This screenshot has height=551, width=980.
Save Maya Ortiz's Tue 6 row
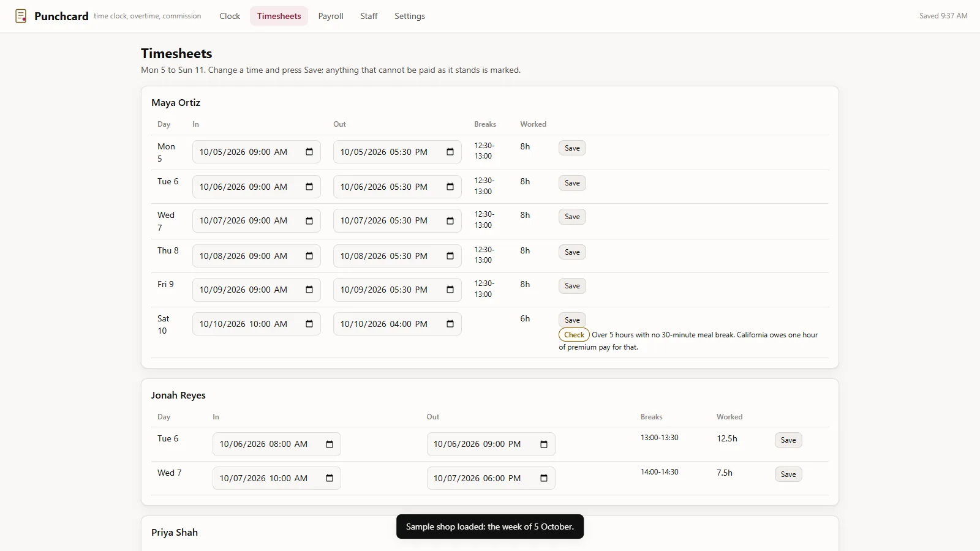[x=572, y=183]
